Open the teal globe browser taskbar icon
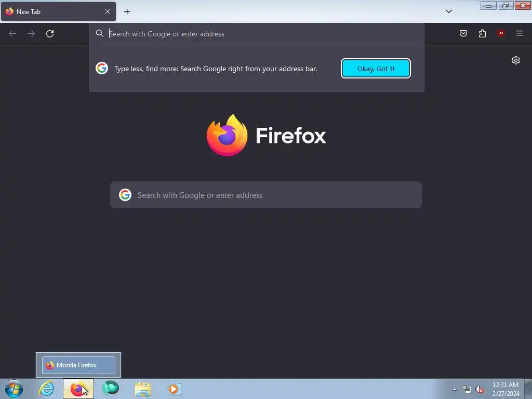Viewport: 532px width, 399px height. (111, 389)
